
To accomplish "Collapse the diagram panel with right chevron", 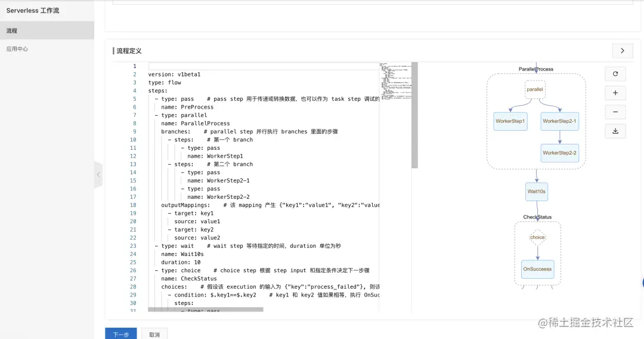I will tap(622, 51).
